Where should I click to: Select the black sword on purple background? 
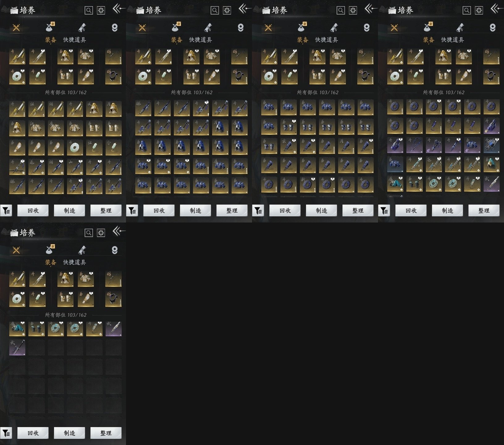[x=17, y=348]
